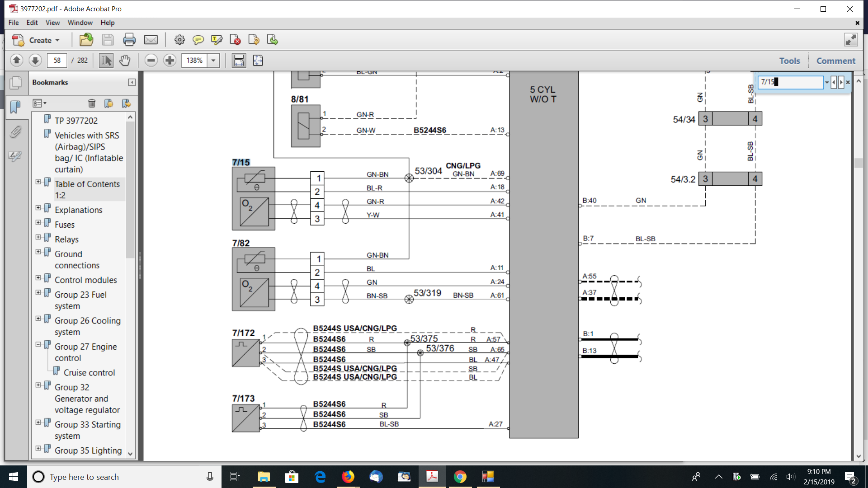Toggle the Page Thumbnails panel button
Screen dimensions: 868x488
point(15,83)
